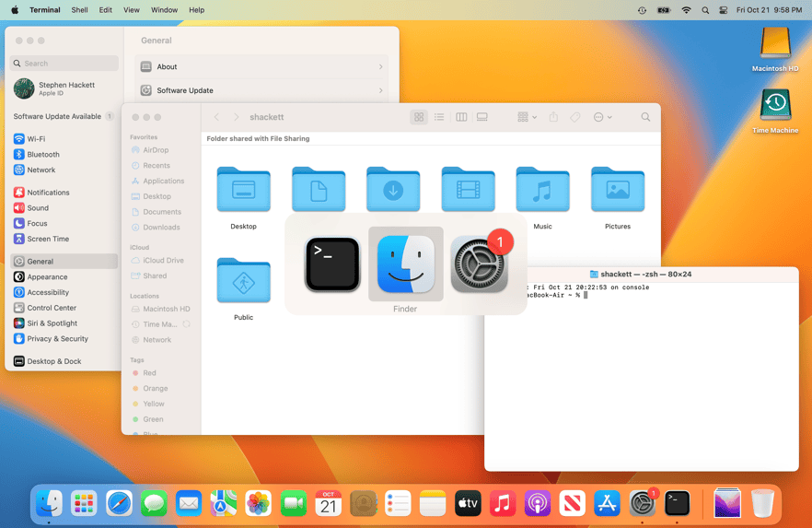Screen dimensions: 812x528
Task: Click the System Settings search field
Action: (64, 64)
